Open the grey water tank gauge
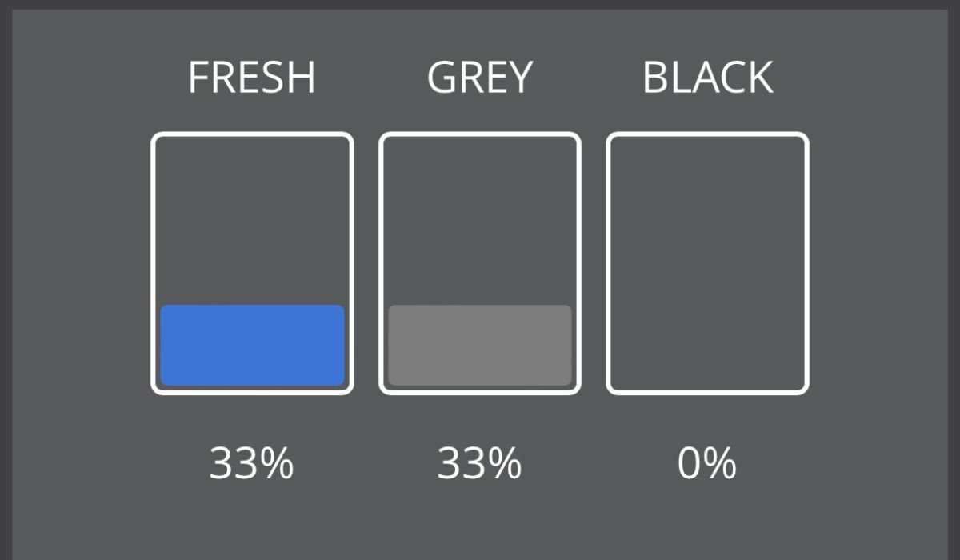This screenshot has height=560, width=960. pos(480,263)
